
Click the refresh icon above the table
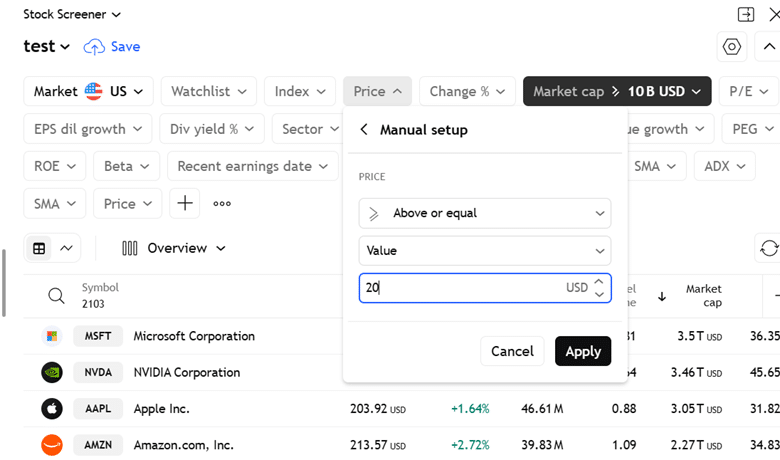pos(768,248)
